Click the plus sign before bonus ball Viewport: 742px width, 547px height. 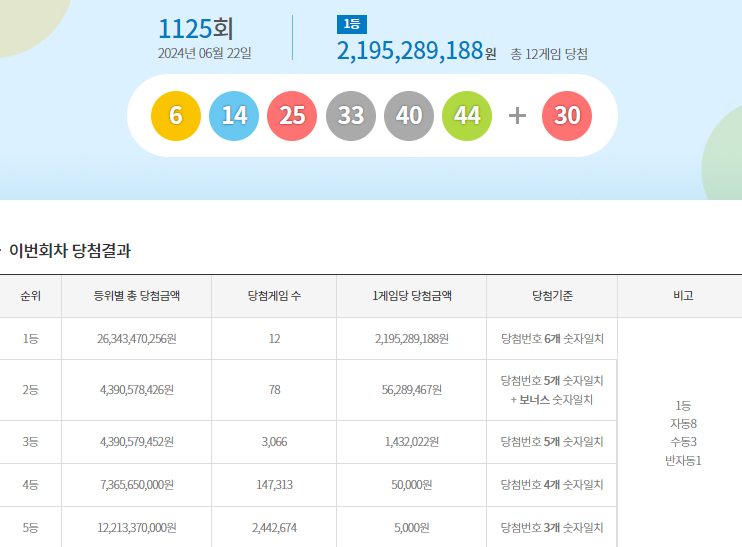pyautogui.click(x=517, y=115)
